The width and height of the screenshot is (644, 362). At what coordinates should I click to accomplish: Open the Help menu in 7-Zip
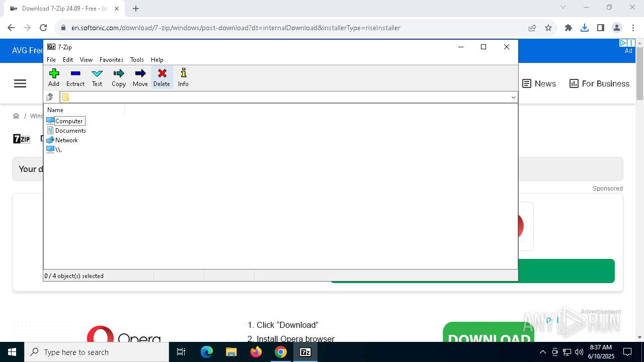pos(157,59)
